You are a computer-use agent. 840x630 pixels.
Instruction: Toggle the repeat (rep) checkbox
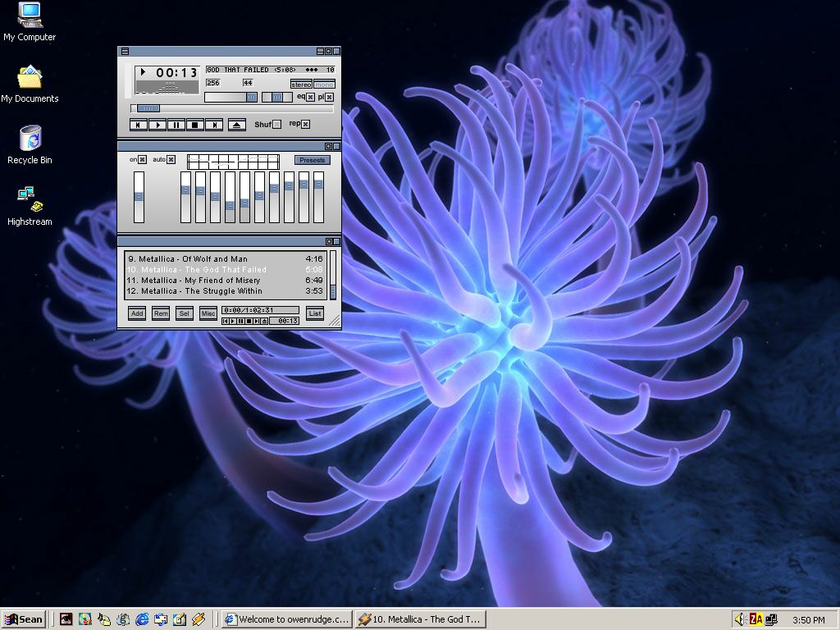[x=305, y=124]
